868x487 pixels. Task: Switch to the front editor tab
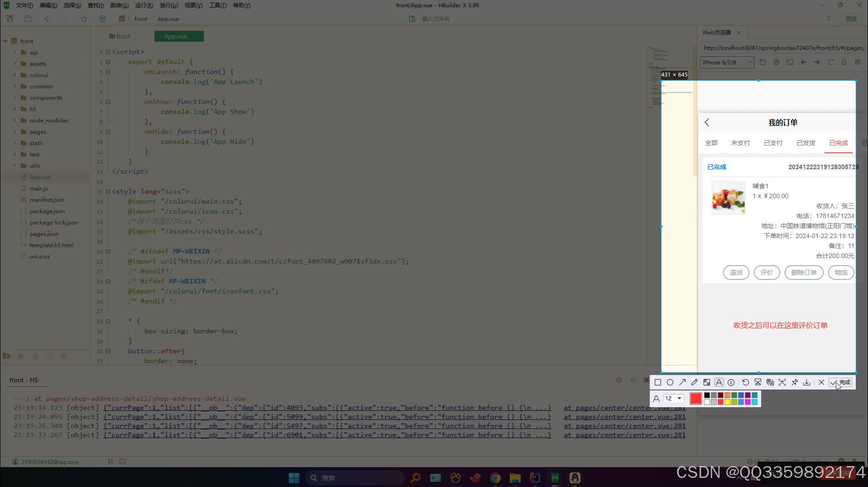point(120,36)
